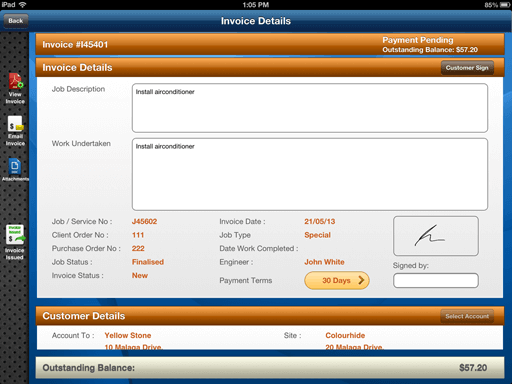The width and height of the screenshot is (512, 384).
Task: Tap the Invoice #I45401 header text
Action: (75, 45)
